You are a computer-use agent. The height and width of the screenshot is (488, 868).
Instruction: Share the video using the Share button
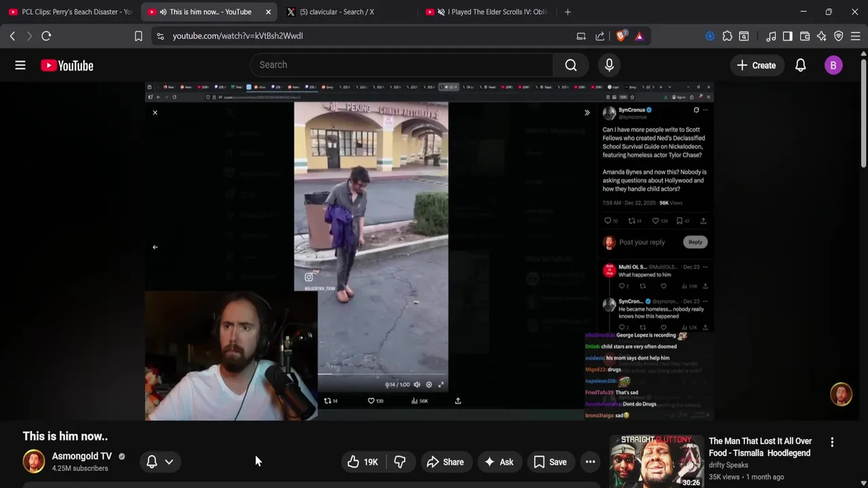pos(446,462)
